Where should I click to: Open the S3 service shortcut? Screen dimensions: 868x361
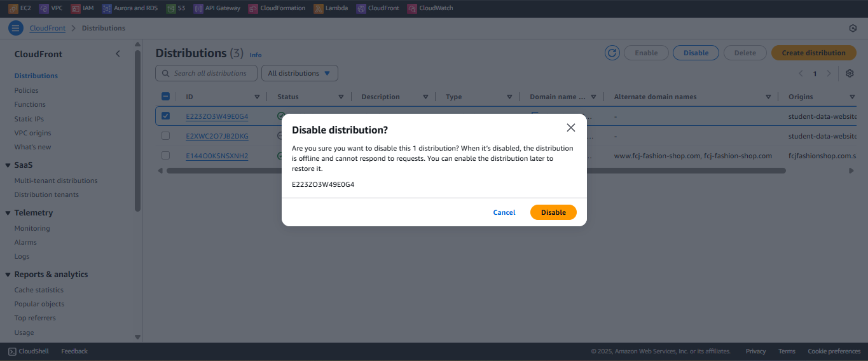tap(176, 8)
